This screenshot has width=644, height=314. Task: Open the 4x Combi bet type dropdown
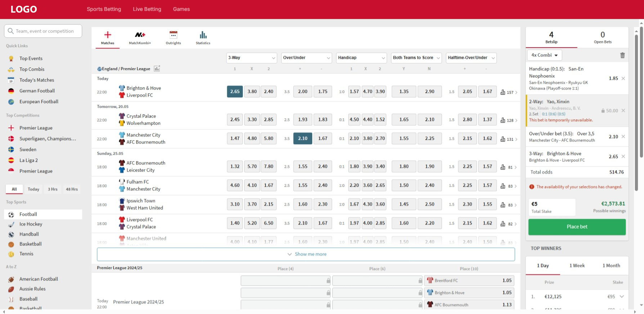545,55
